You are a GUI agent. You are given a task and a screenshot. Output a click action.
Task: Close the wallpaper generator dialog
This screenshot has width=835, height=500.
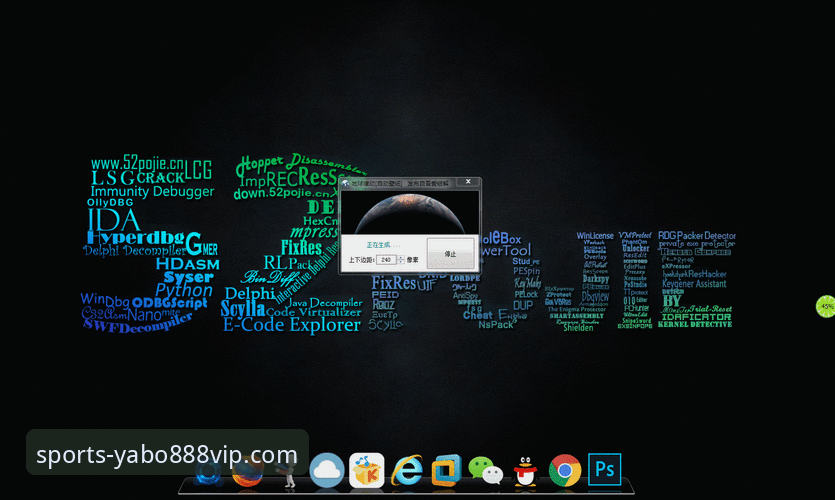click(468, 182)
